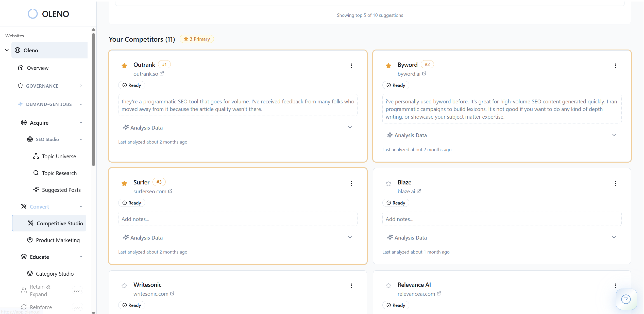
Task: Unmark Outrank as primary with star
Action: point(124,66)
